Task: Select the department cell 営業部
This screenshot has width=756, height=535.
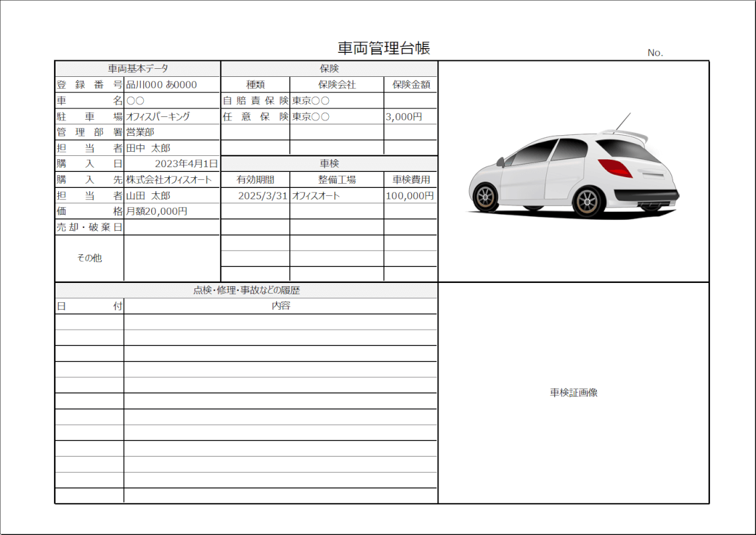Action: [x=170, y=132]
